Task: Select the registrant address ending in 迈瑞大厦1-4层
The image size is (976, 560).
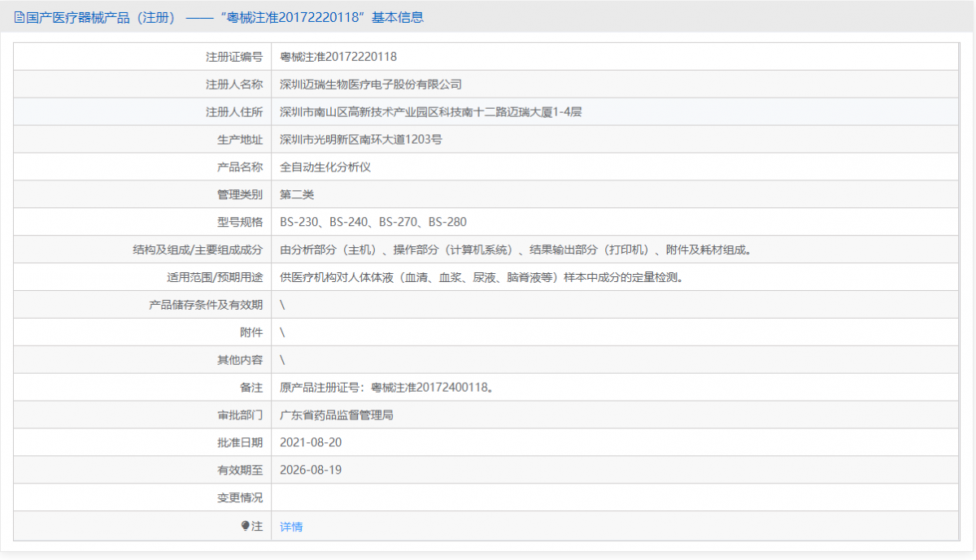Action: coord(431,112)
